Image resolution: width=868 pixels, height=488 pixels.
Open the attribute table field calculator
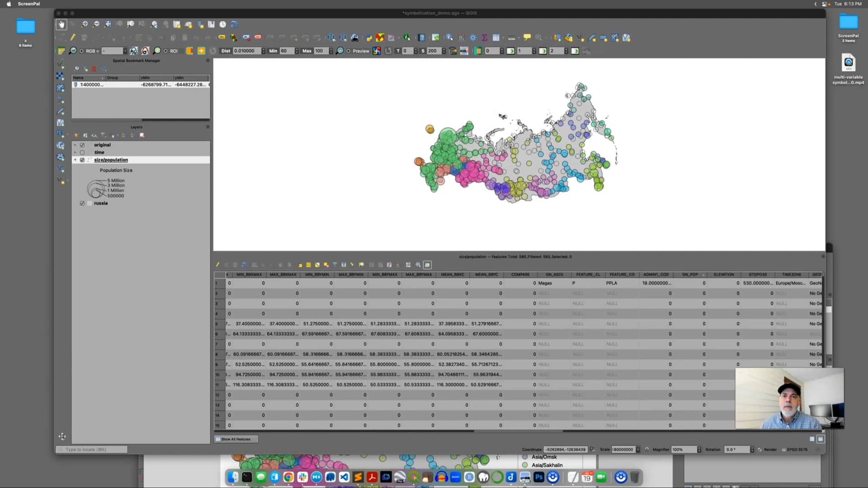click(390, 265)
